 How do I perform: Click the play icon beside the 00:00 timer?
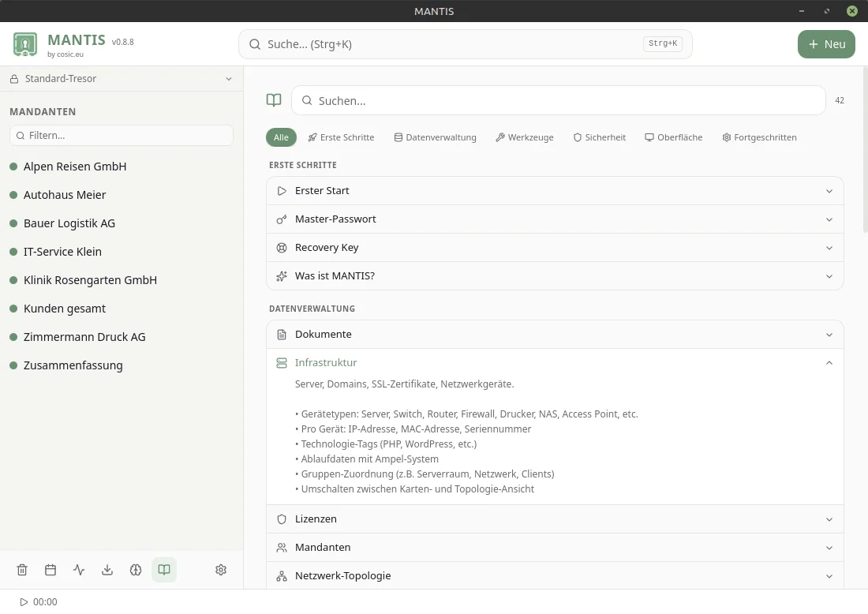pos(24,602)
